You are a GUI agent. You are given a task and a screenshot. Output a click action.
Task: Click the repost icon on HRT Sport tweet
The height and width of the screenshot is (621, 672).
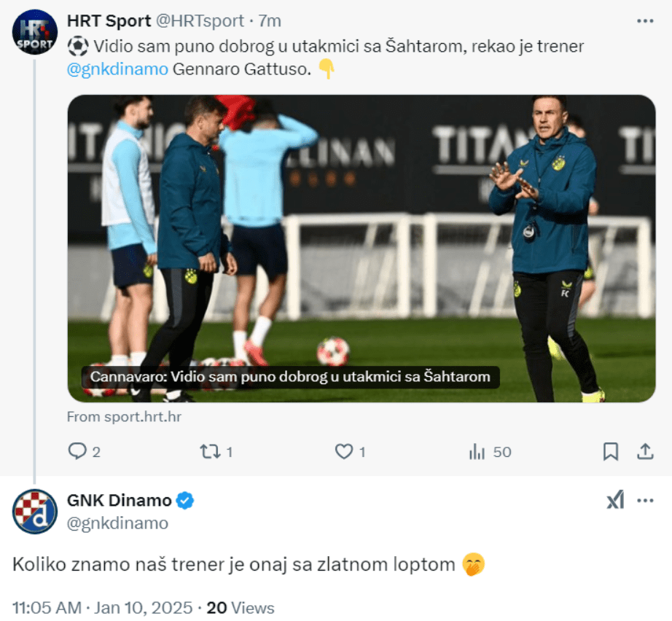click(210, 451)
